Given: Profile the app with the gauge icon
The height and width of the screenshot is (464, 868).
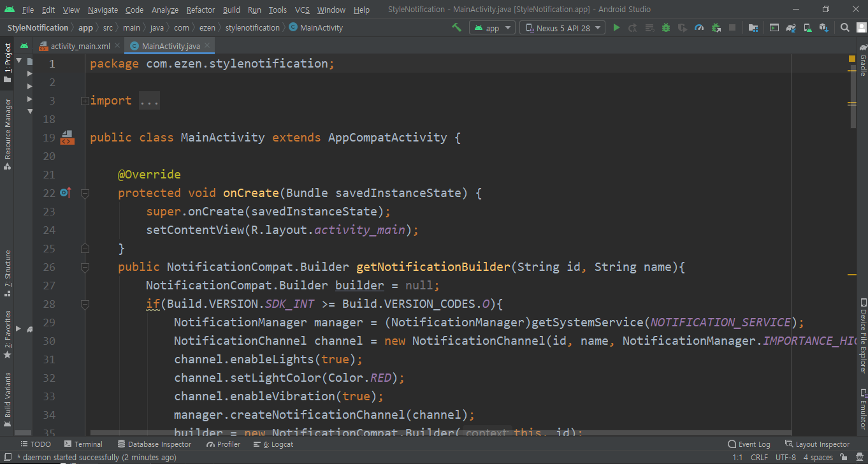Looking at the screenshot, I should [699, 27].
